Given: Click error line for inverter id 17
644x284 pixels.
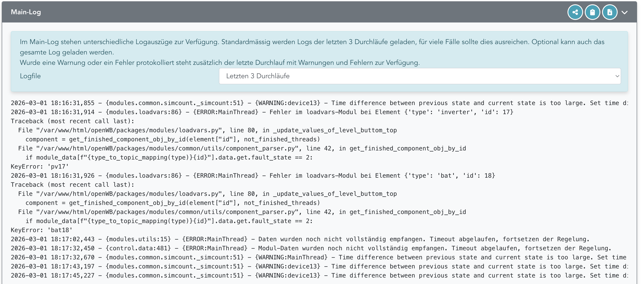Looking at the screenshot, I should [262, 112].
